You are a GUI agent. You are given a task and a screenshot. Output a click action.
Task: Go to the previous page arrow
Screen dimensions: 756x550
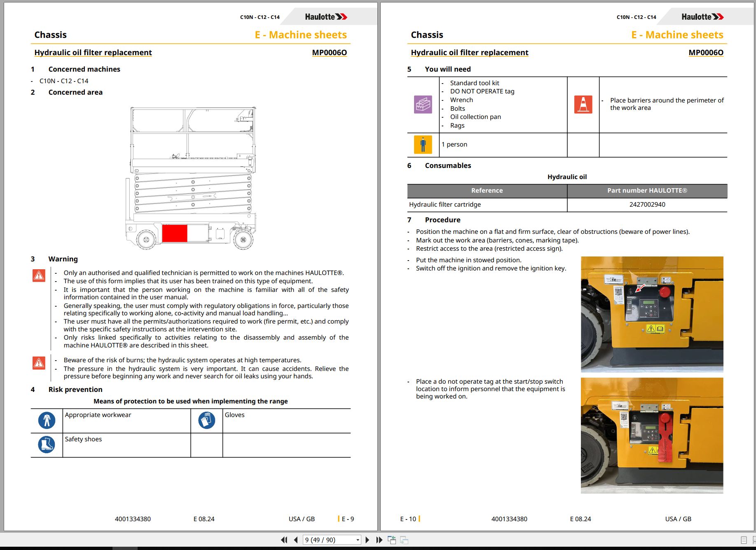coord(295,540)
